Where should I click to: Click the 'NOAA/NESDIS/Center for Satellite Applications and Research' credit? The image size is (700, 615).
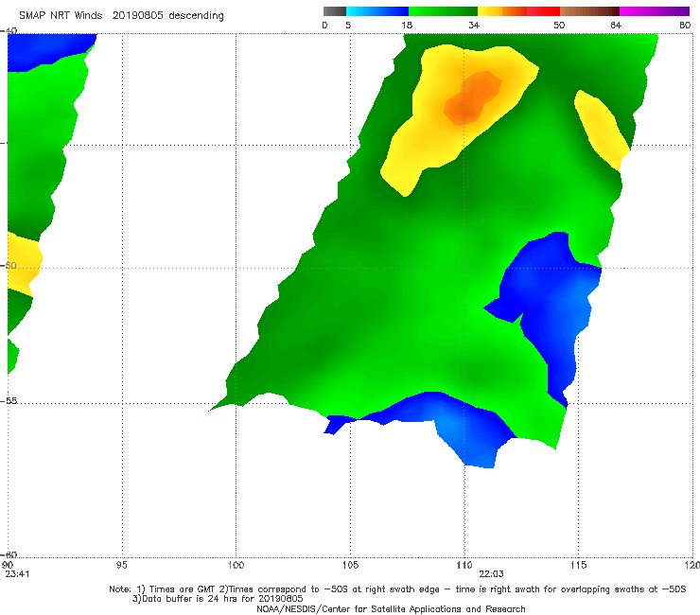click(391, 608)
